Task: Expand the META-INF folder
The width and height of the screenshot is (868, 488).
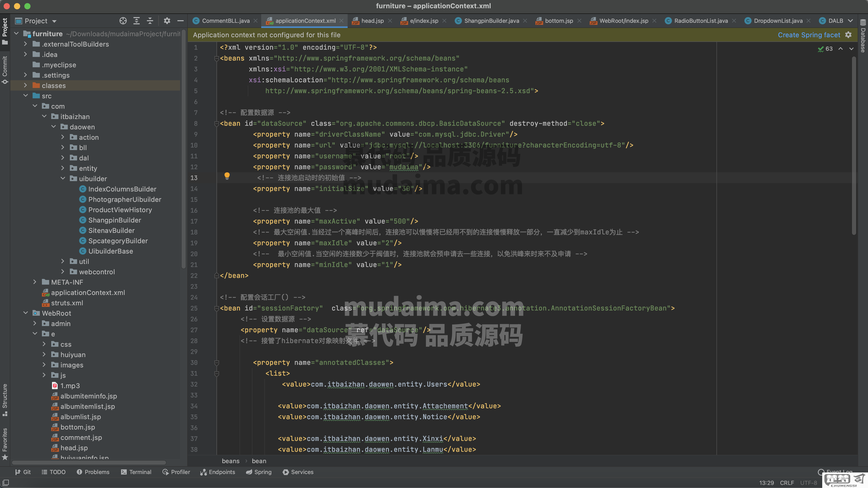Action: pyautogui.click(x=35, y=282)
